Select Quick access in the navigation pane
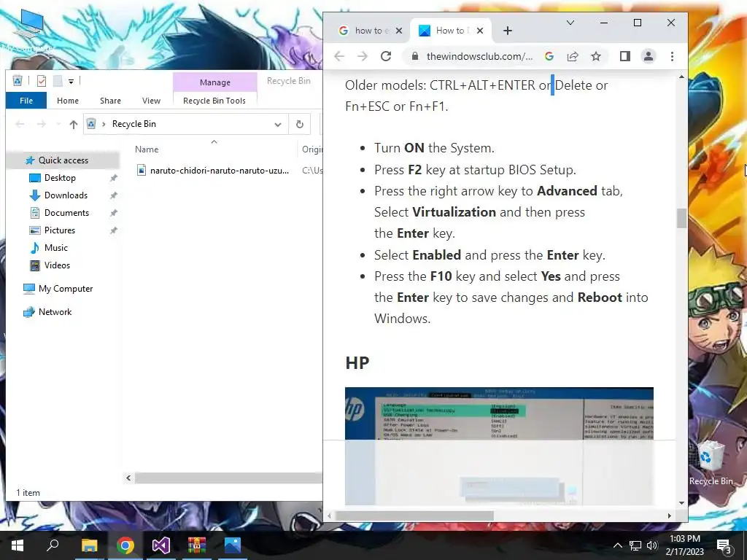The width and height of the screenshot is (747, 560). pyautogui.click(x=63, y=160)
